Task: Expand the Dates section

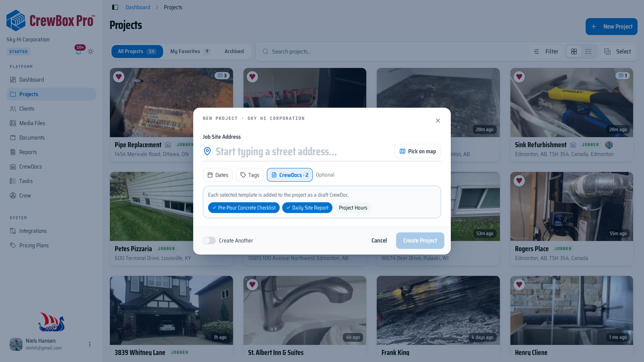Action: [x=218, y=175]
